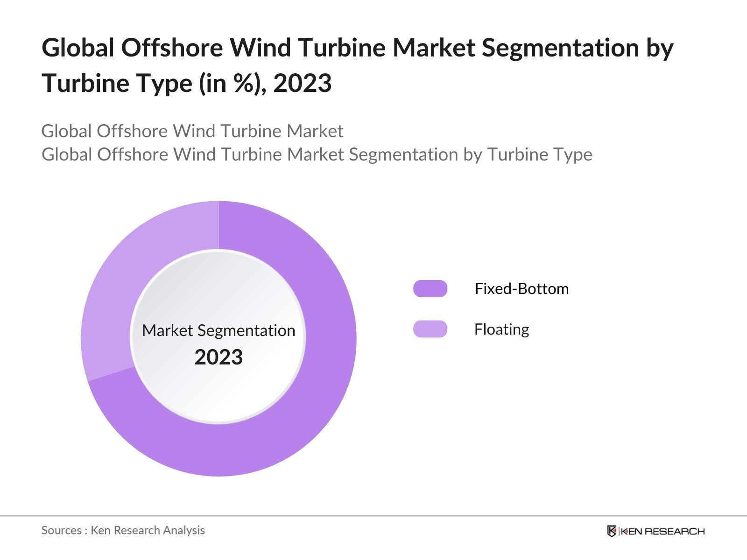
Task: Click the Floating legend color swatch
Action: click(x=430, y=329)
